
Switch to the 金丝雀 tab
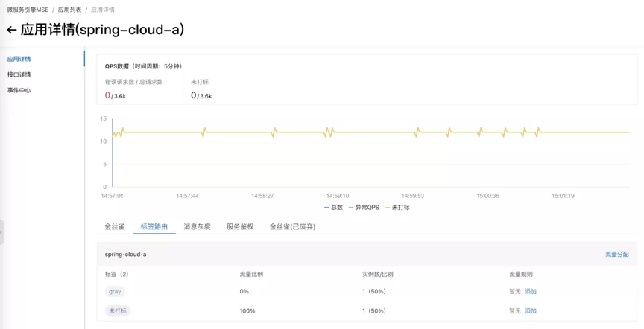tap(115, 226)
